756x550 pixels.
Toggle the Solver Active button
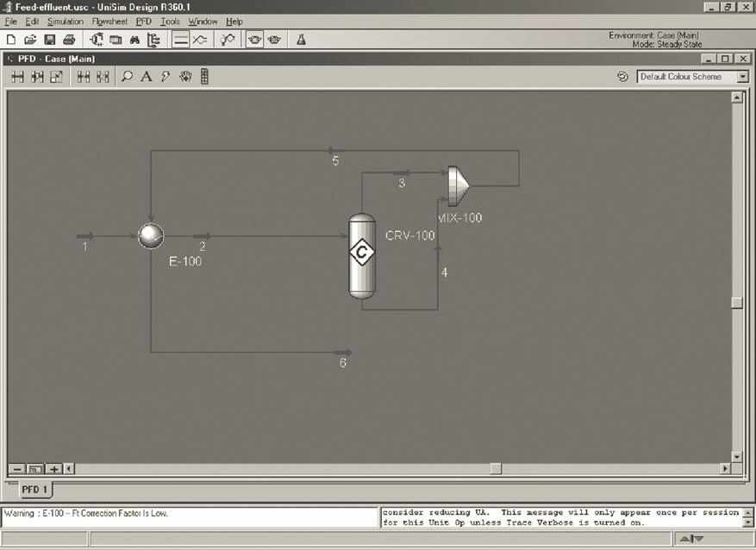pos(255,40)
